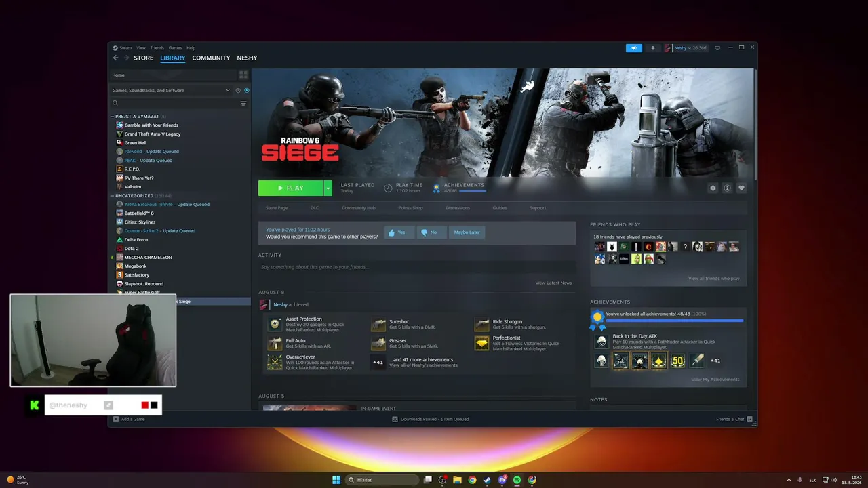Image resolution: width=868 pixels, height=488 pixels.
Task: Click the Perfectionist achievement icon
Action: (481, 343)
